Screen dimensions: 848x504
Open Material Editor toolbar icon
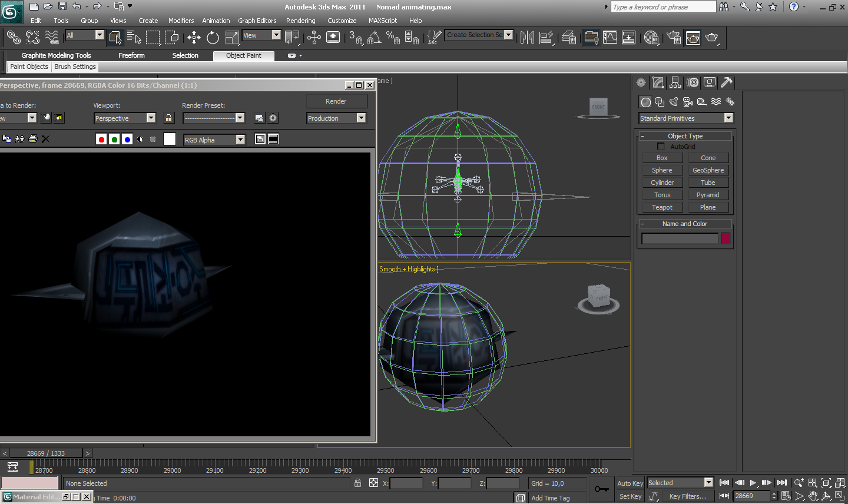pos(651,38)
